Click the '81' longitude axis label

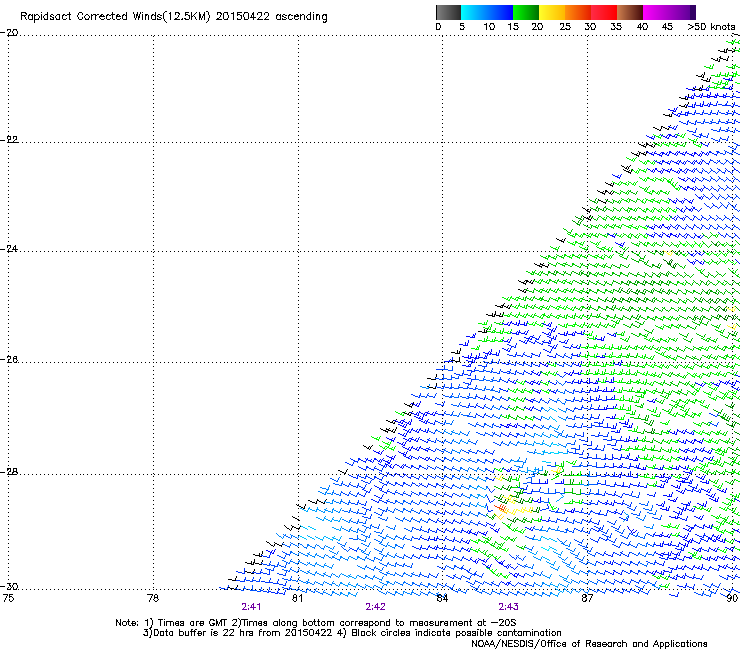(297, 598)
